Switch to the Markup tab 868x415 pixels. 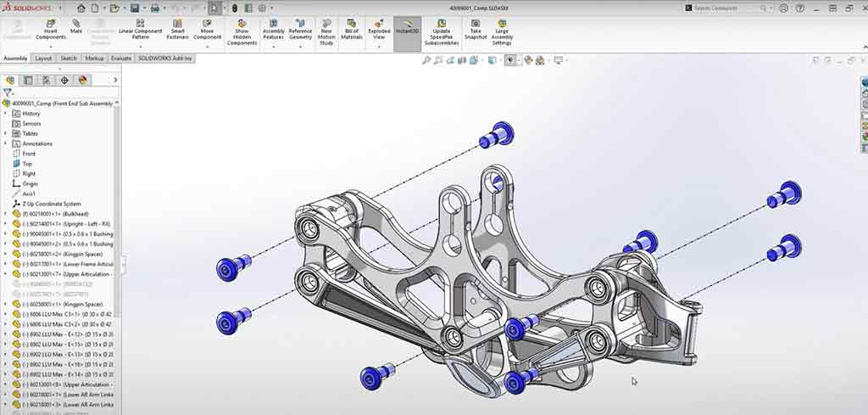point(95,59)
